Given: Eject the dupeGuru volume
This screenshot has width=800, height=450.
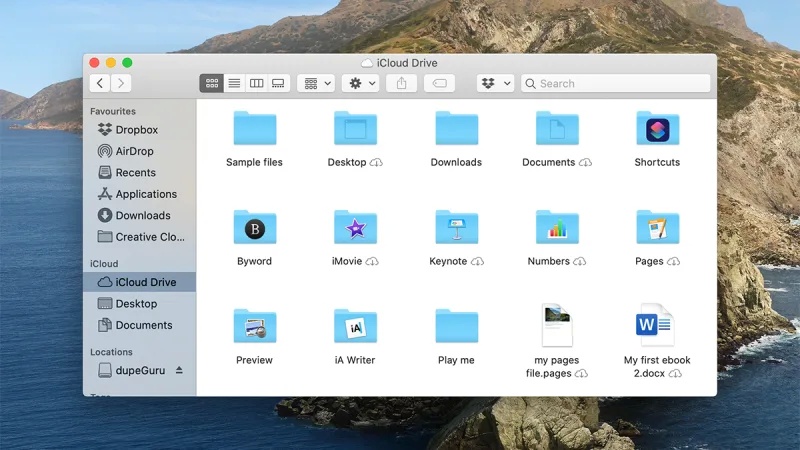Looking at the screenshot, I should point(179,370).
